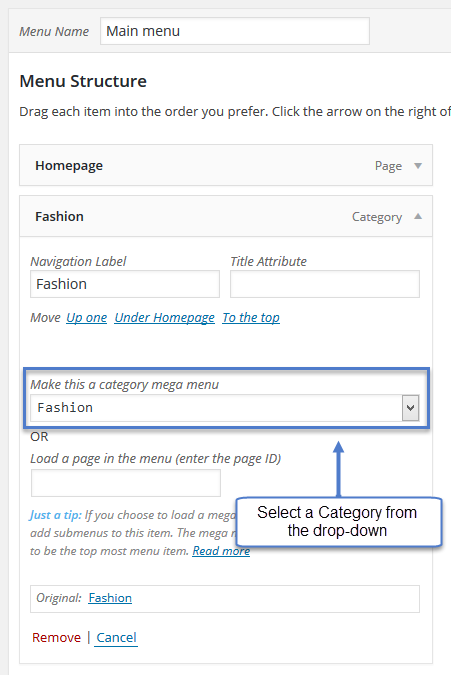451x675 pixels.
Task: Click the Navigation Label field
Action: pos(125,284)
